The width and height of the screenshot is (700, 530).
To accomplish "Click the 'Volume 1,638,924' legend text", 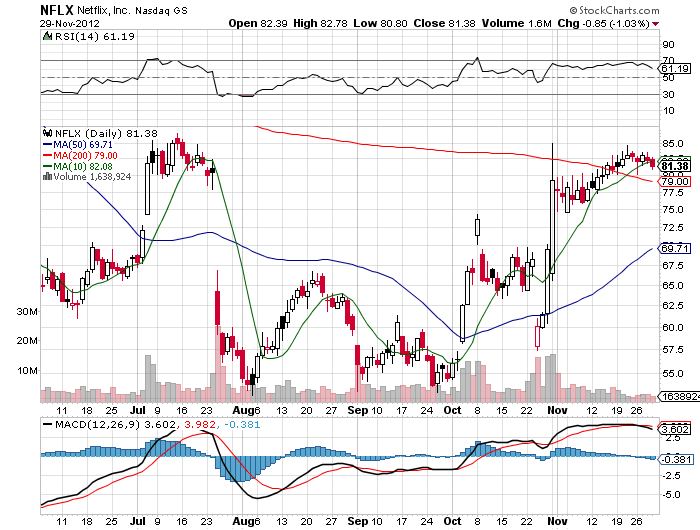I will tap(92, 177).
